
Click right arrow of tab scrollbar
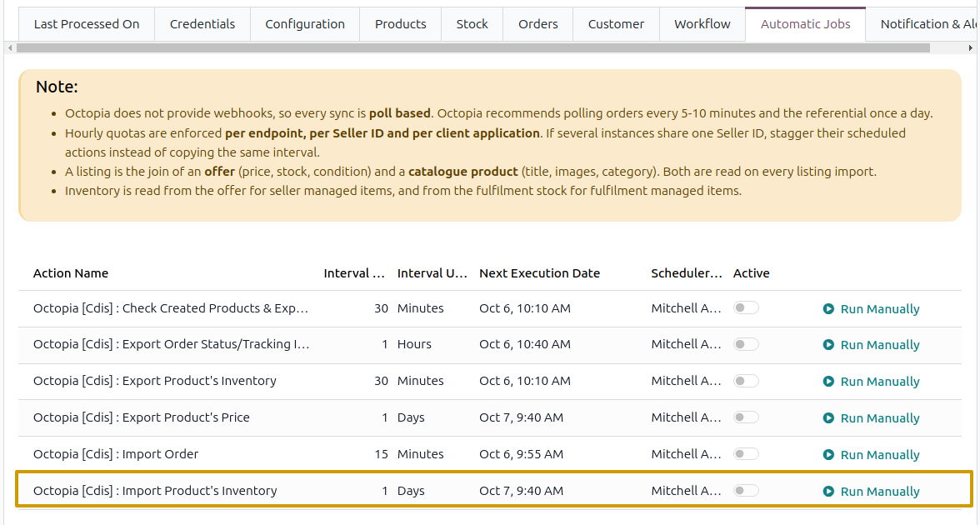pos(971,48)
